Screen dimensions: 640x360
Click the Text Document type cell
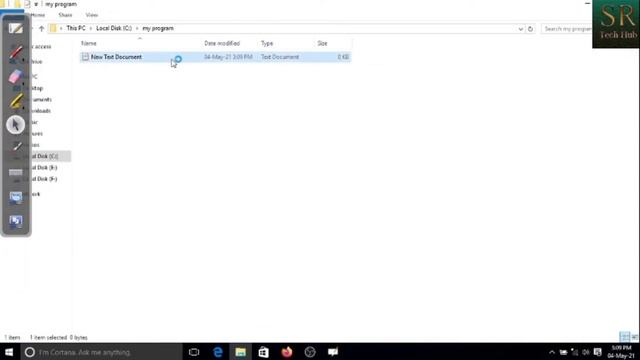pyautogui.click(x=280, y=57)
